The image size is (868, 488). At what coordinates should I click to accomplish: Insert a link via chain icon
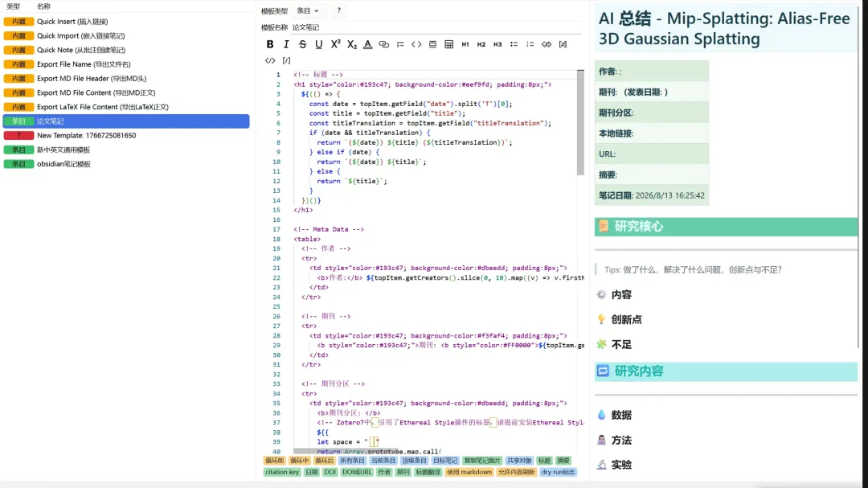383,44
